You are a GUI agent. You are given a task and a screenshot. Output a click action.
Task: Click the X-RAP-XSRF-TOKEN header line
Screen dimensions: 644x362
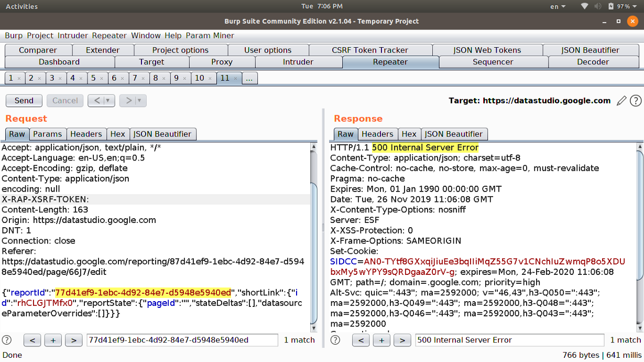tap(155, 199)
